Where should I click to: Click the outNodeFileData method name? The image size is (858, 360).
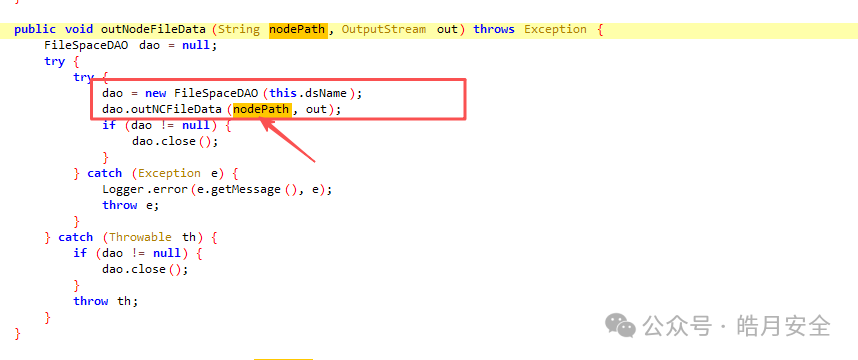coord(154,30)
